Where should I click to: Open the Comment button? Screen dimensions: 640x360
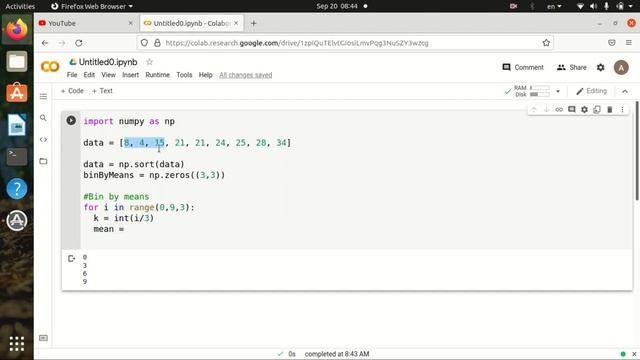[523, 67]
